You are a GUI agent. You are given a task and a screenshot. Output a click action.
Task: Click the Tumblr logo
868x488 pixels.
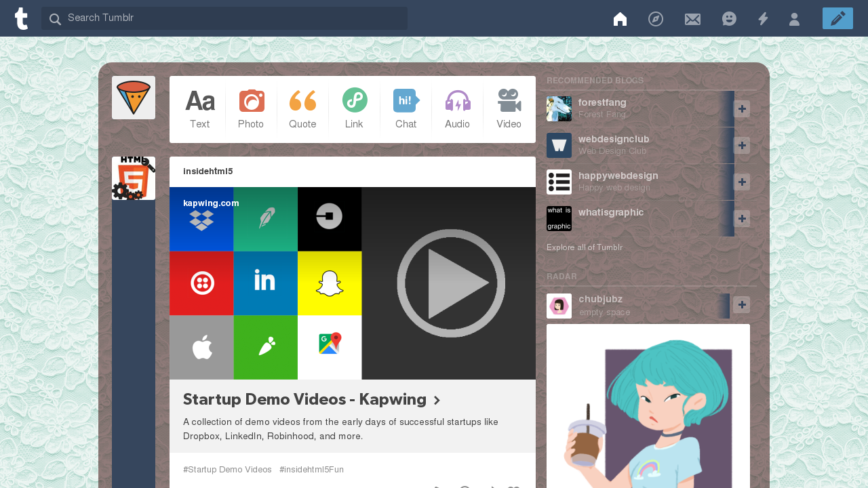[21, 18]
